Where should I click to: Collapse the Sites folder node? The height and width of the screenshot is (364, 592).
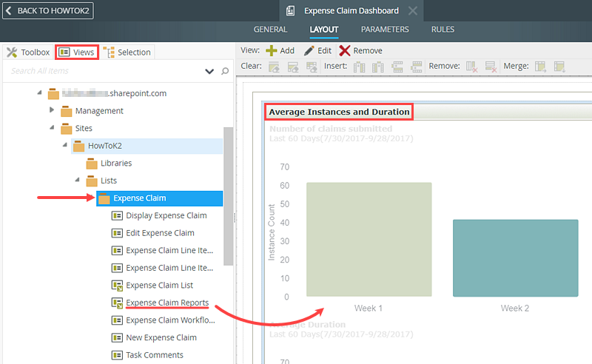coord(52,128)
